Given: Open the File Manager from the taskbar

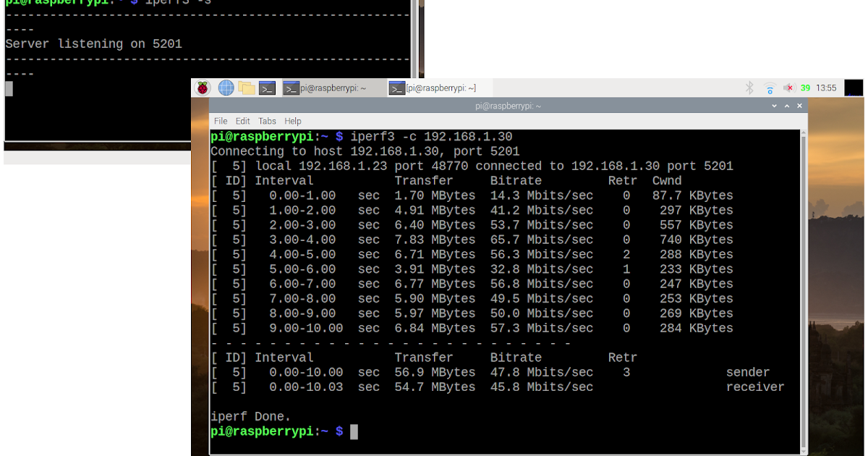Looking at the screenshot, I should 246,88.
